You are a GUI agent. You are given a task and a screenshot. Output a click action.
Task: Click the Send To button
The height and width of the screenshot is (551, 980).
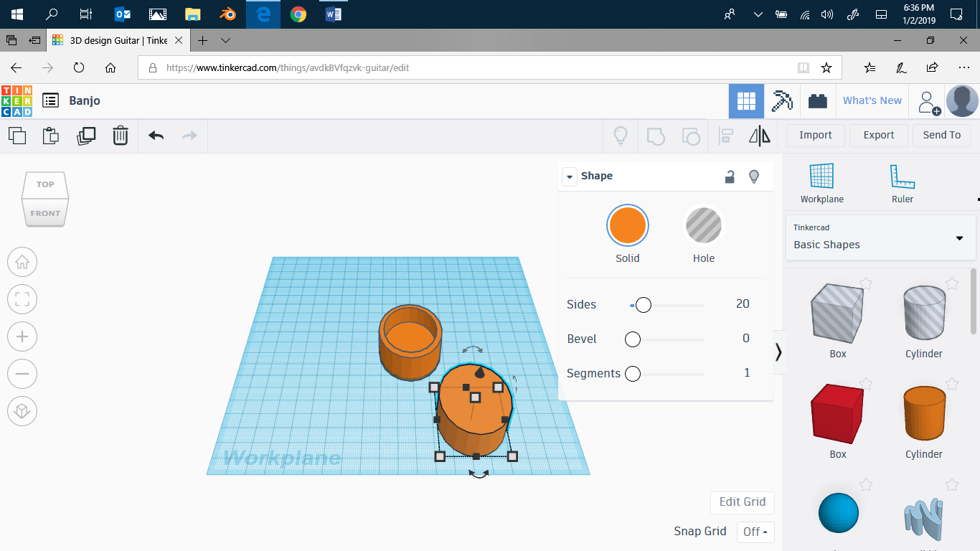[942, 135]
